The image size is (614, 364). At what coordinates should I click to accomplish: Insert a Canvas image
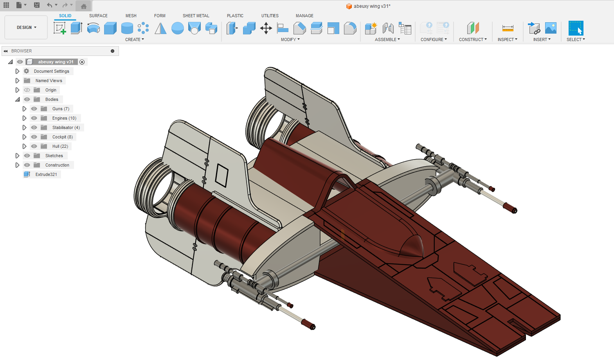pos(551,28)
